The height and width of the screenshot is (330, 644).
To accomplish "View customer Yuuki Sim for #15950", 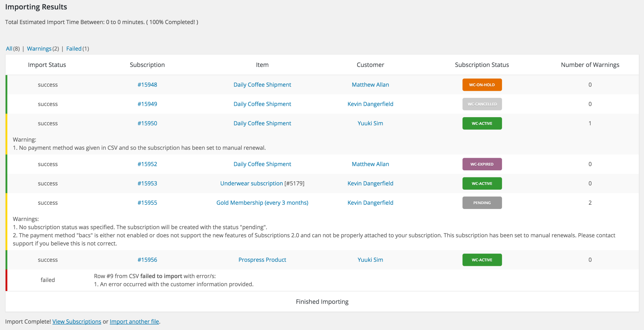I will coord(370,123).
